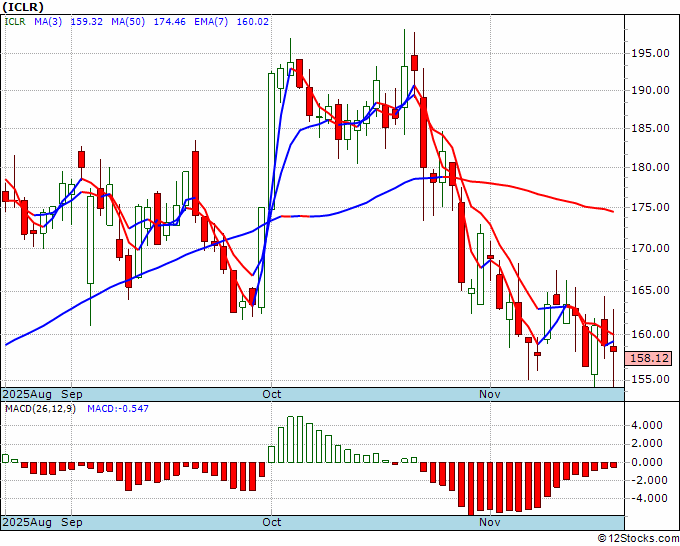The width and height of the screenshot is (680, 546).
Task: Click the current price tag 158.12
Action: pos(648,358)
